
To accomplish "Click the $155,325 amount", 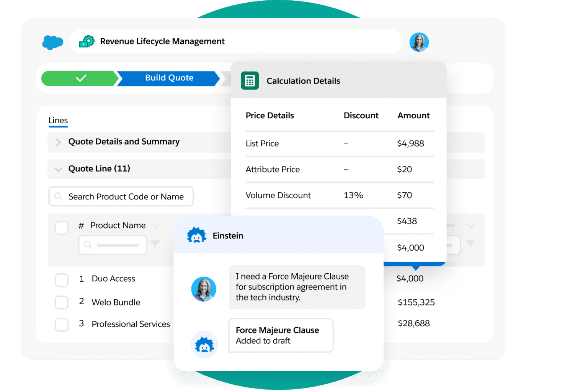I will [416, 302].
